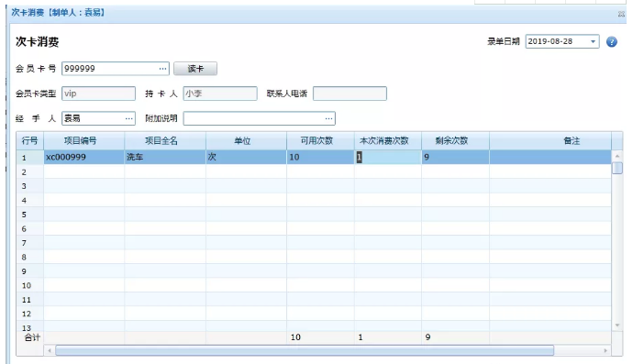633x364 pixels.
Task: Select row number 5 in the grid
Action: (x=30, y=215)
